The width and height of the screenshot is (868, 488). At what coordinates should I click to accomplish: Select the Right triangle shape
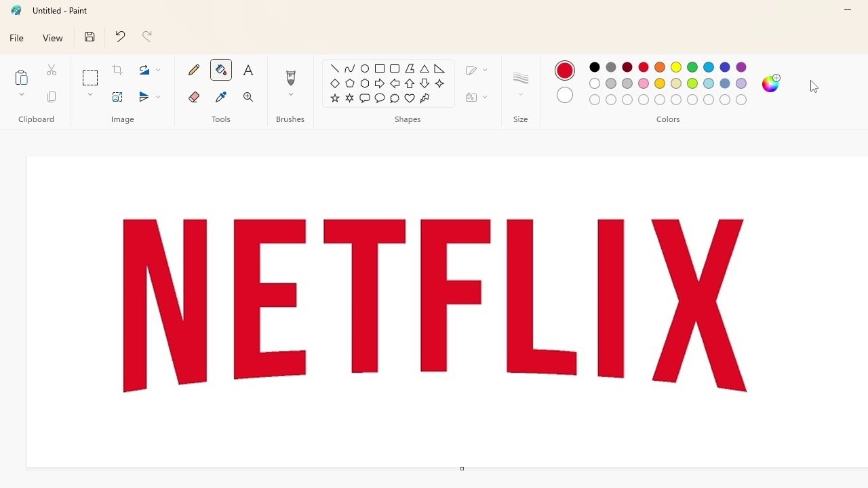coord(439,68)
